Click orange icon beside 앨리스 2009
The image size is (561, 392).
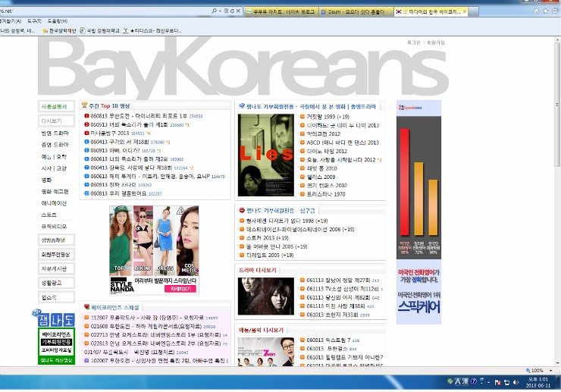(302, 177)
